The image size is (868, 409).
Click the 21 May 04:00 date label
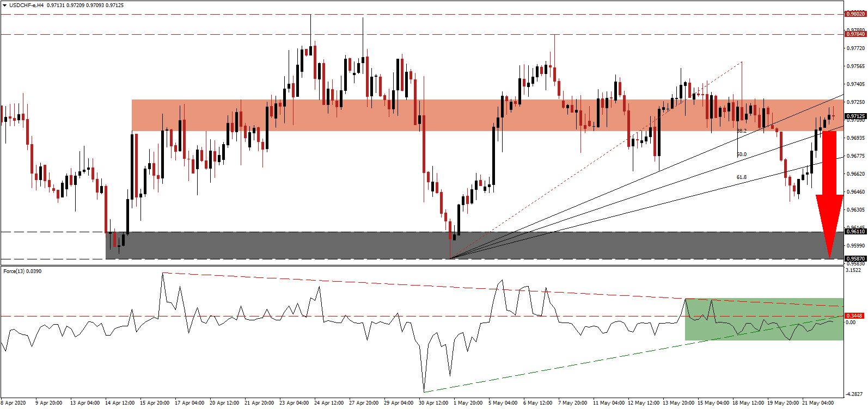tap(820, 403)
